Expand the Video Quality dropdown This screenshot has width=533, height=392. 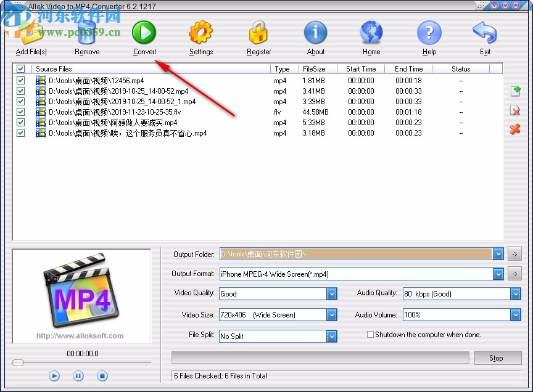pos(331,294)
